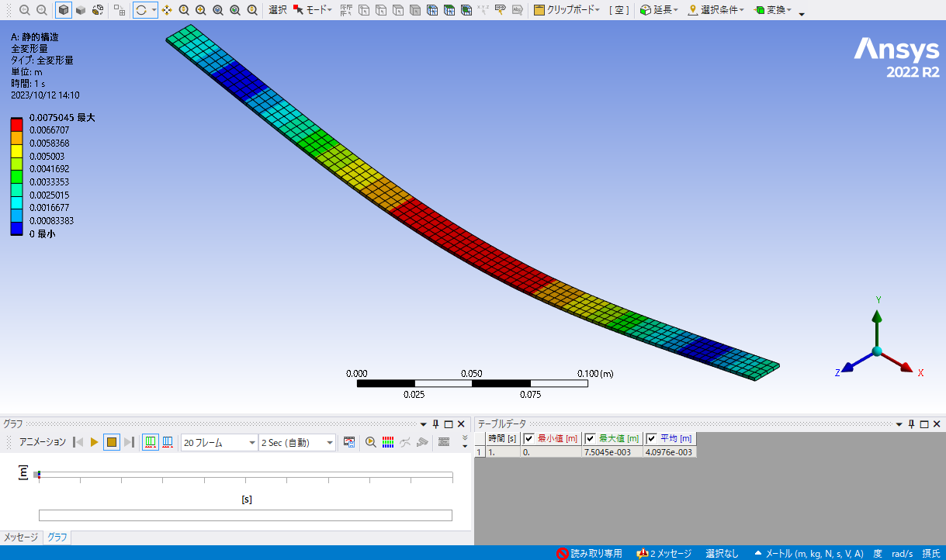Toggle the 最小値 [m] column checkbox
The image size is (946, 560).
pyautogui.click(x=529, y=438)
